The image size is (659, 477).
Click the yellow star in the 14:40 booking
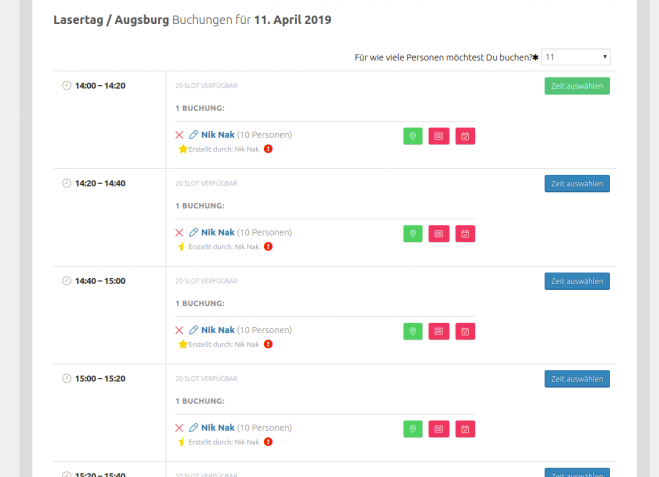click(183, 344)
